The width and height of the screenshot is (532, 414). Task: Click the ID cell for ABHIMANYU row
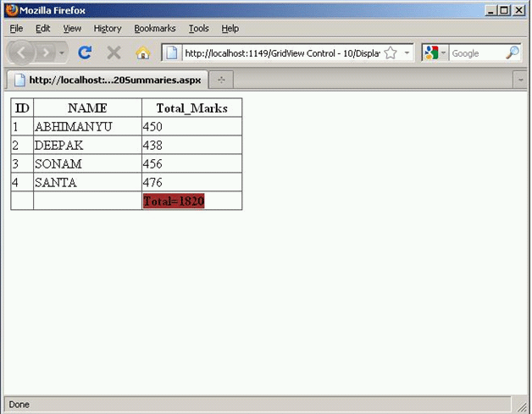(x=22, y=126)
